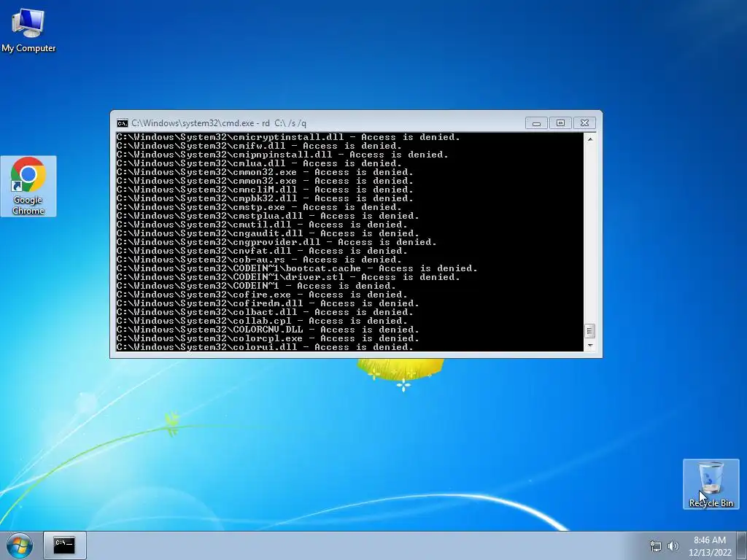Click the cob-au.rs access denied line
Viewport: 747px width, 560px height.
point(259,260)
